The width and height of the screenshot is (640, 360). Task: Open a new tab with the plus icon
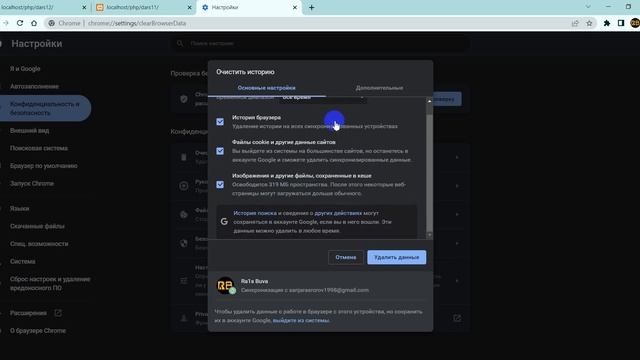click(311, 7)
